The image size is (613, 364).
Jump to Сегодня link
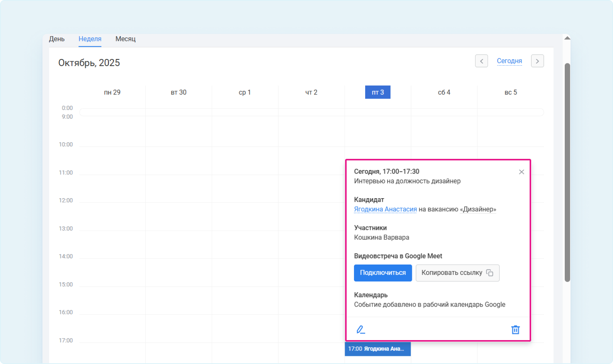[509, 61]
